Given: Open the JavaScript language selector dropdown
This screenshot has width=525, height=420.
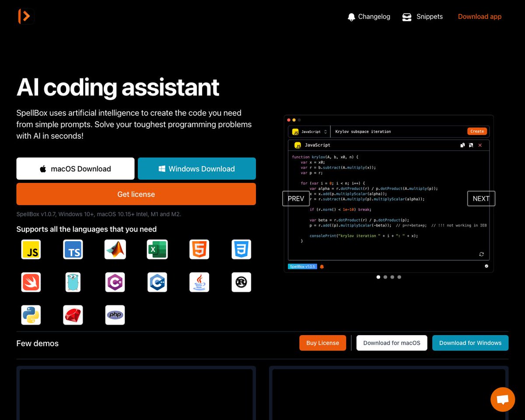Looking at the screenshot, I should [x=309, y=131].
